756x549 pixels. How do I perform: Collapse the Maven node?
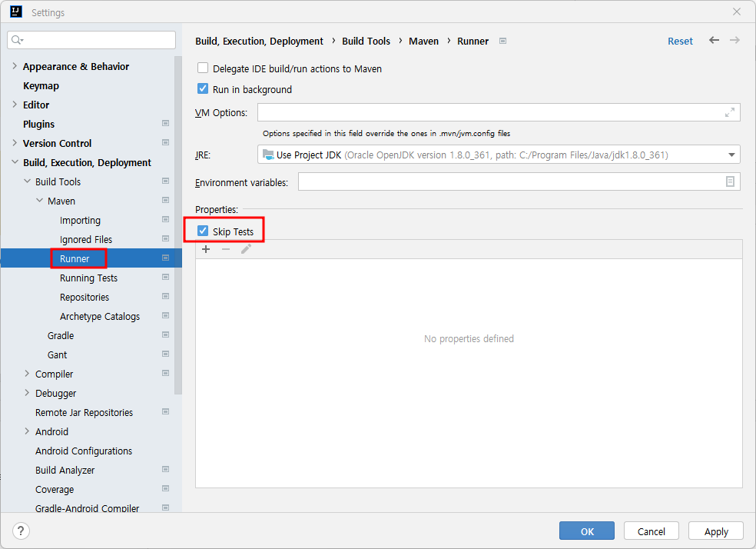[39, 201]
